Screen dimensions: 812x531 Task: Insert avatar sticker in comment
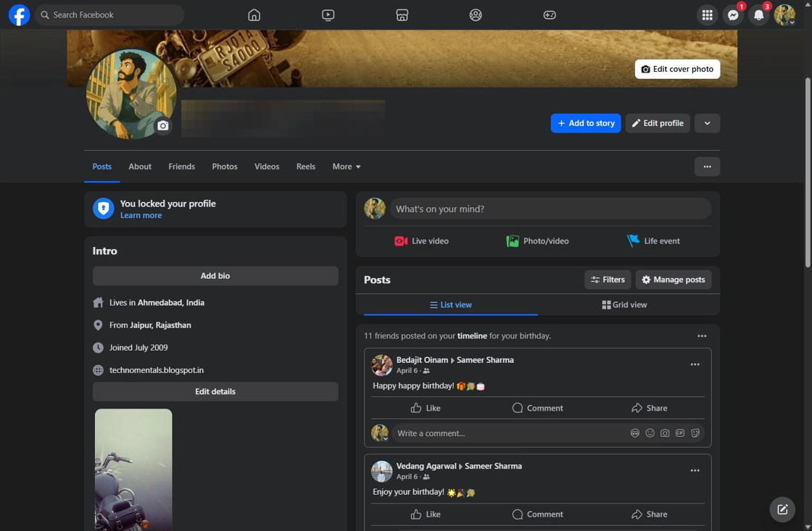(x=635, y=433)
